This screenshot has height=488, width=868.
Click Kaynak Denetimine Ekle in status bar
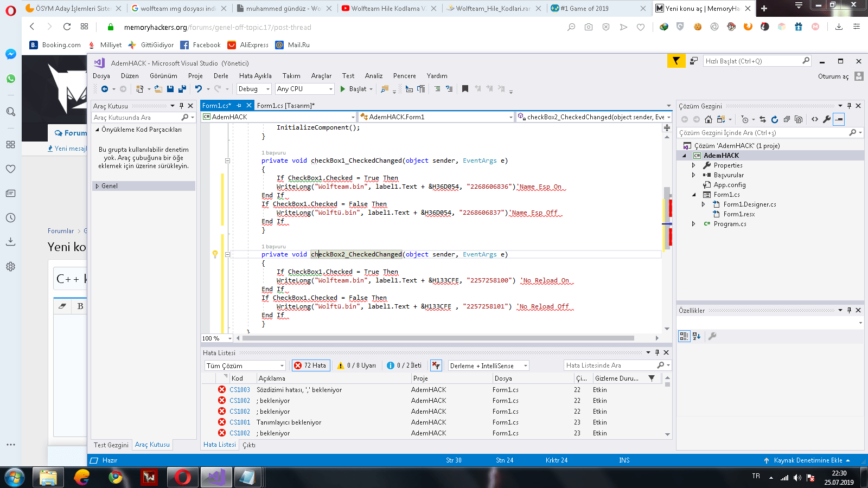(808, 460)
